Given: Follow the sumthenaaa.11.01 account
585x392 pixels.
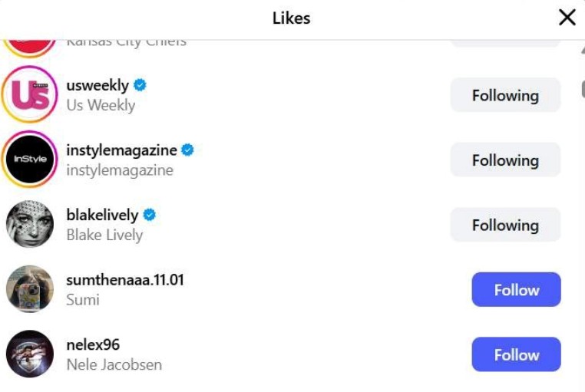Looking at the screenshot, I should click(x=516, y=290).
